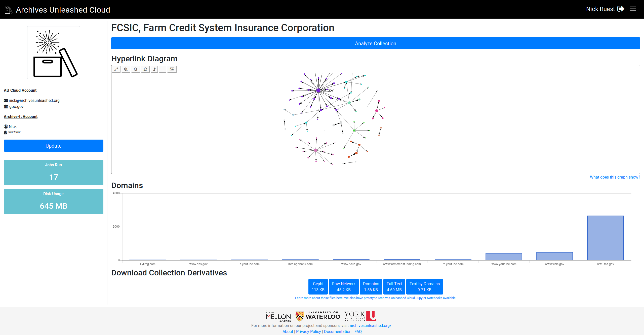Click the Hyperlink Diagram heading

[144, 59]
